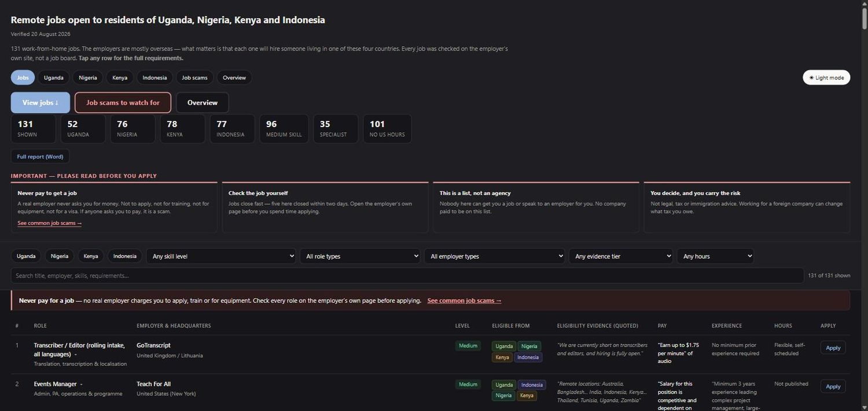Open the Kenya pill in top navigation
This screenshot has height=411, width=868.
[x=120, y=77]
